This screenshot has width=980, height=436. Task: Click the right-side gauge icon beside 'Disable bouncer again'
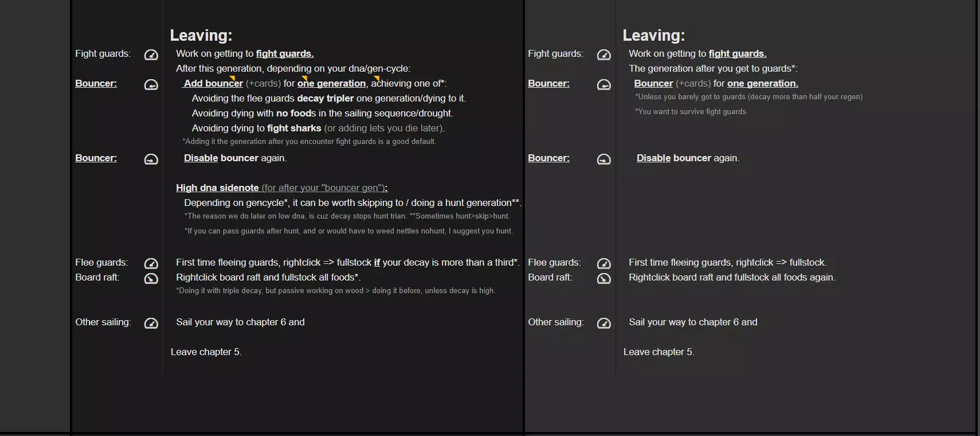point(603,159)
